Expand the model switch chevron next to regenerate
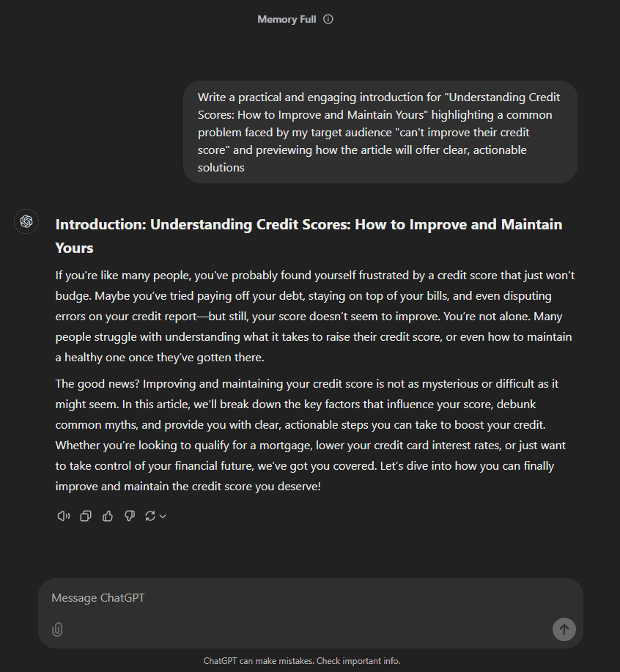This screenshot has height=672, width=620. pos(163,517)
